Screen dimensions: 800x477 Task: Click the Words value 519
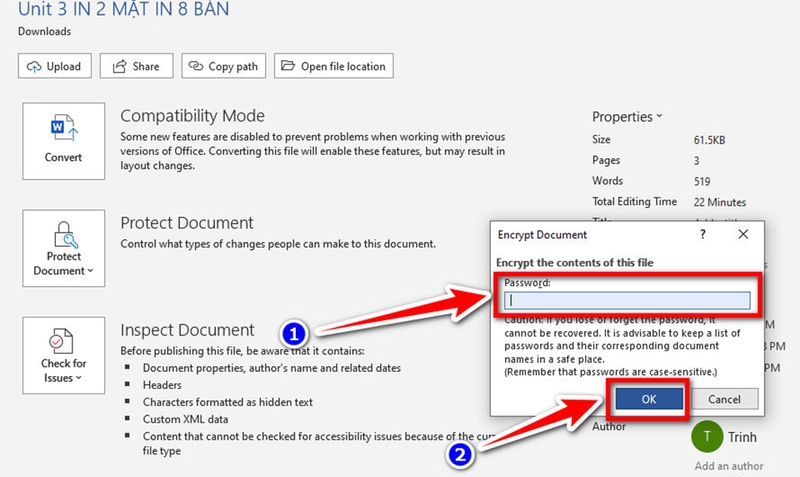(702, 182)
